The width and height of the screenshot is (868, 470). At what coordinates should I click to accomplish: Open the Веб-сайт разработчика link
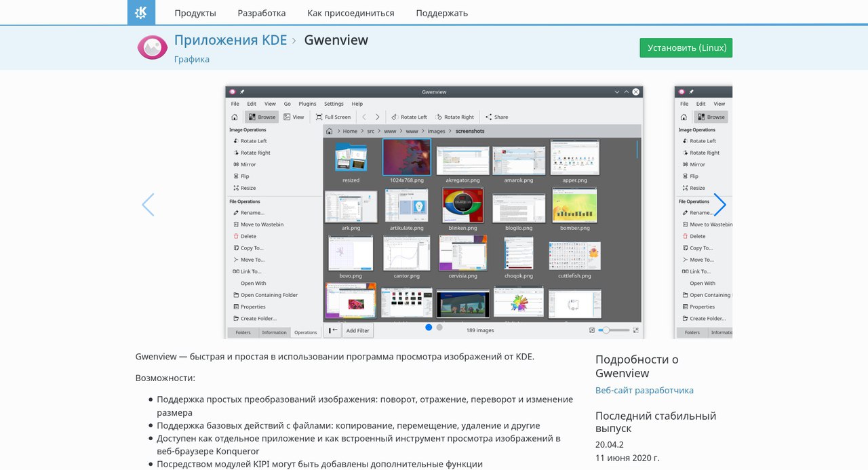644,390
